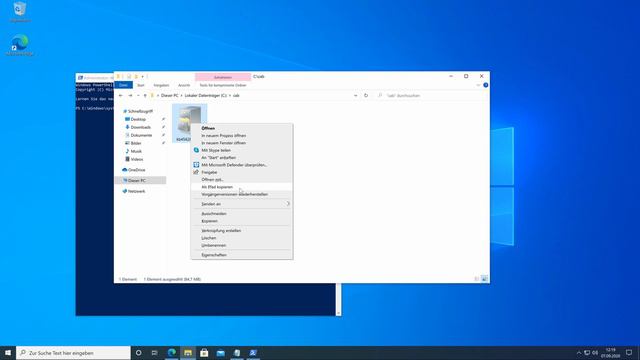Collapse the ribbon chevron near help
This screenshot has width=640, height=360.
478,85
